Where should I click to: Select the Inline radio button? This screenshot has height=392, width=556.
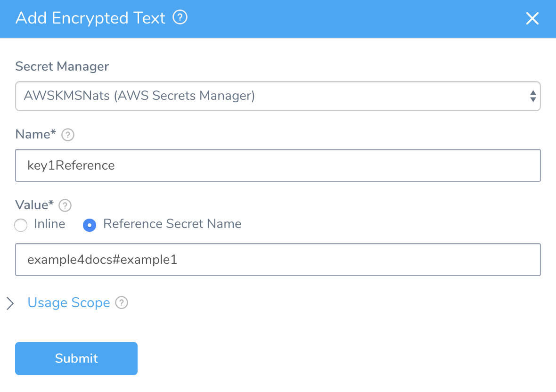21,225
